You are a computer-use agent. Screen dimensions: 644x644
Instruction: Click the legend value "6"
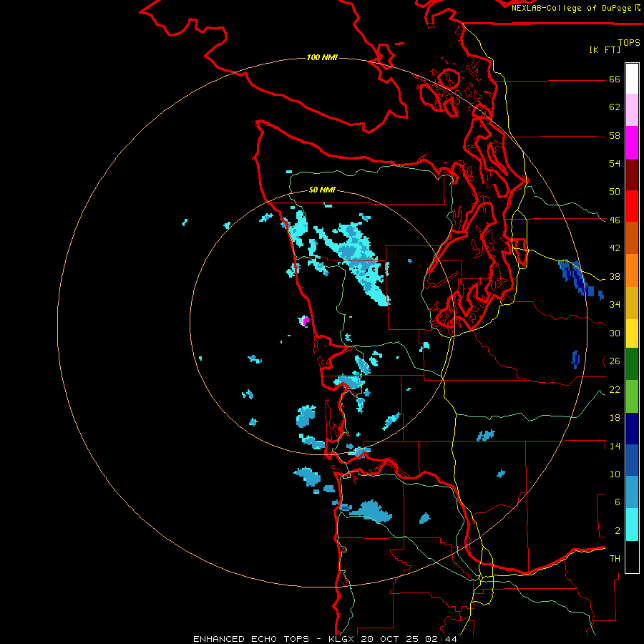coord(618,502)
